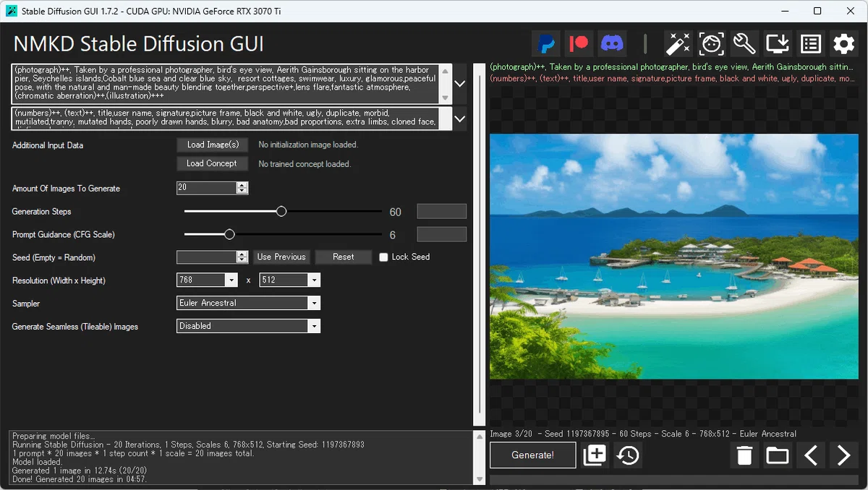The image size is (868, 490).
Task: Click the Generate! button
Action: pyautogui.click(x=533, y=455)
